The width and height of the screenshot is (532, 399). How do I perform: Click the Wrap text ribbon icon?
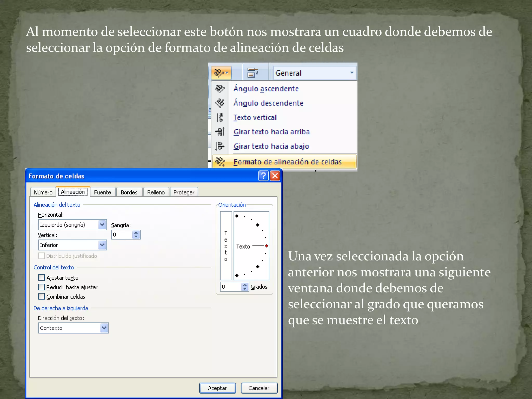(x=252, y=73)
